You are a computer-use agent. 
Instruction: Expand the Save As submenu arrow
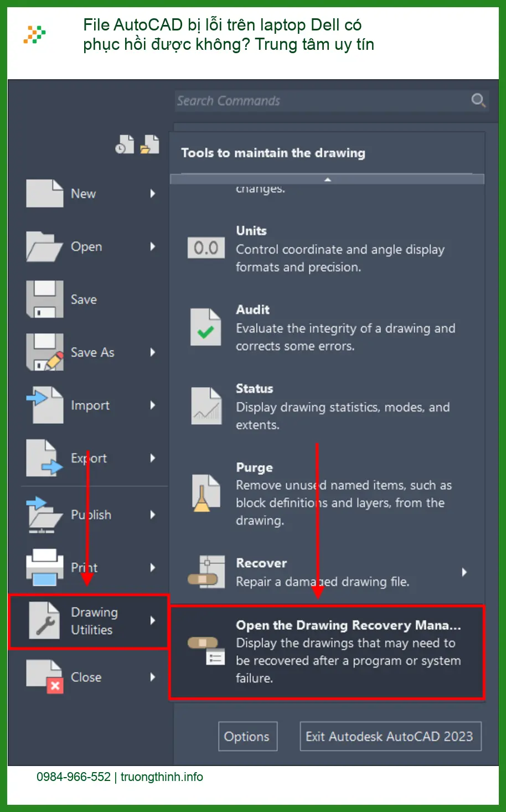click(153, 352)
